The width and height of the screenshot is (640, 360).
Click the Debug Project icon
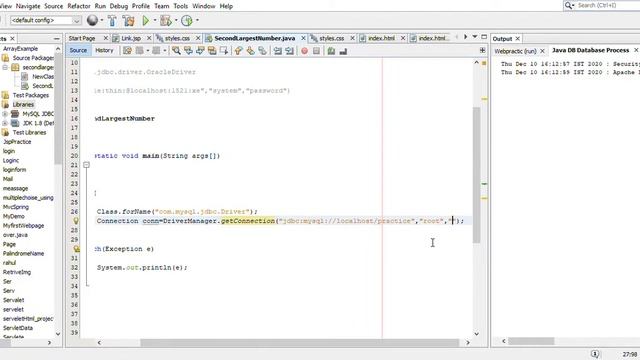165,20
